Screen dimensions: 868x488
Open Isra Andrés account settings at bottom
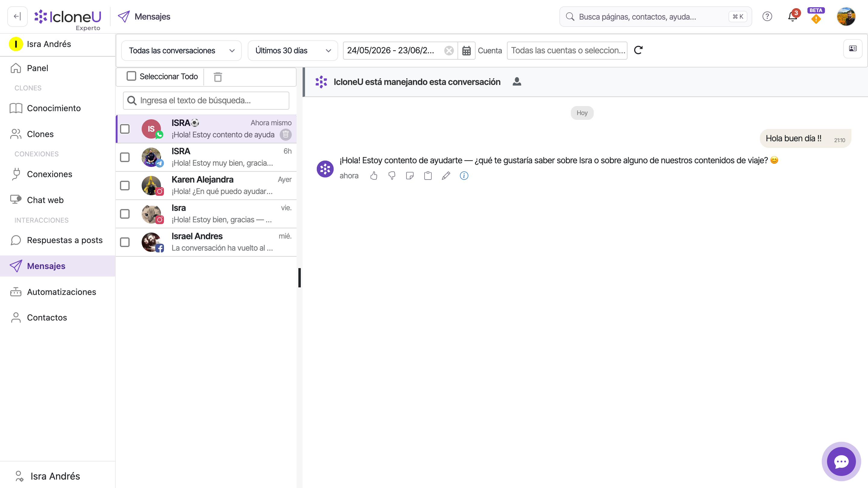(58, 476)
